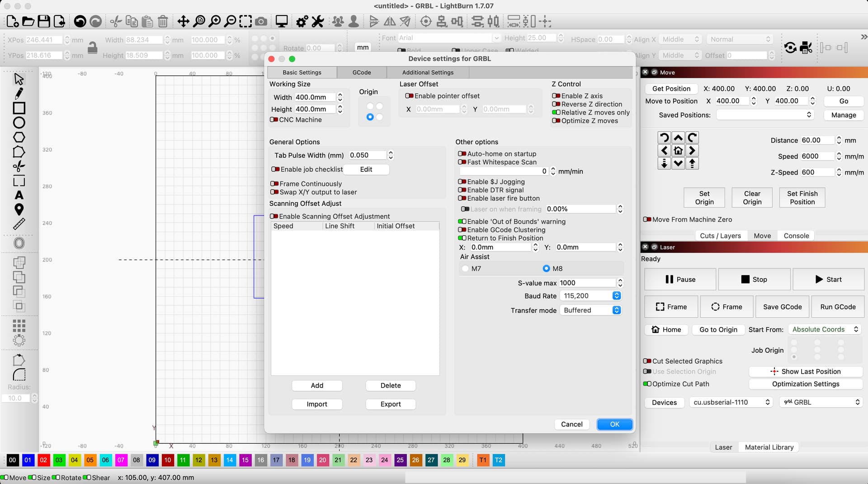Click the camera capture icon
The width and height of the screenshot is (868, 484).
click(x=261, y=21)
